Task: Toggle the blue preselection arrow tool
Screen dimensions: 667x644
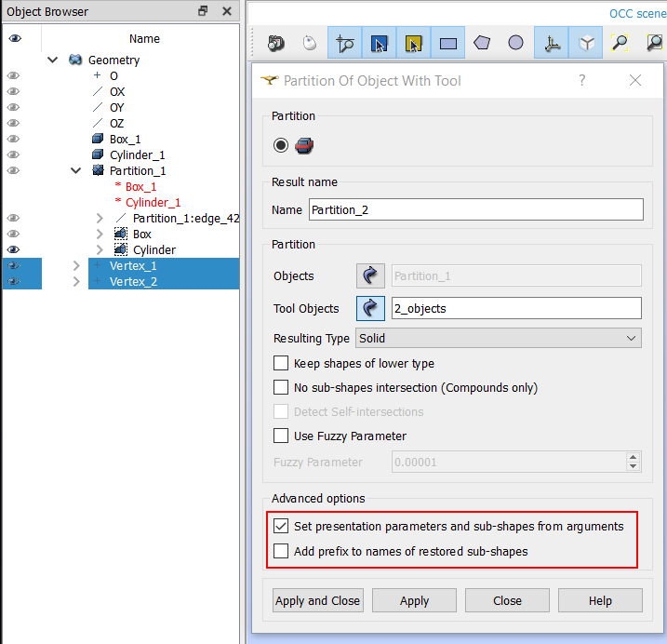Action: click(379, 43)
